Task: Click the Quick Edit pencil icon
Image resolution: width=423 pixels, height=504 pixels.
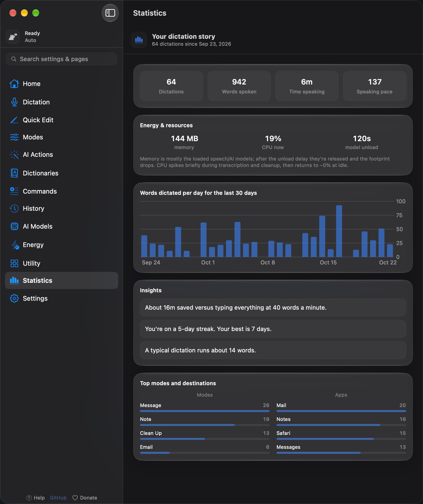Action: click(14, 120)
